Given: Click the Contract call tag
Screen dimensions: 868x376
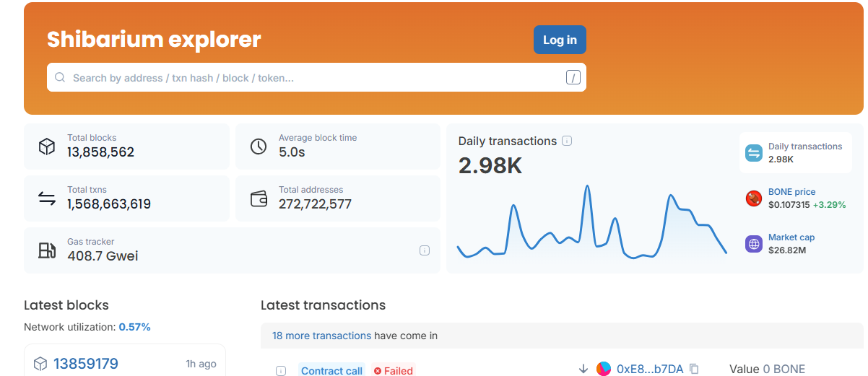Looking at the screenshot, I should click(331, 370).
